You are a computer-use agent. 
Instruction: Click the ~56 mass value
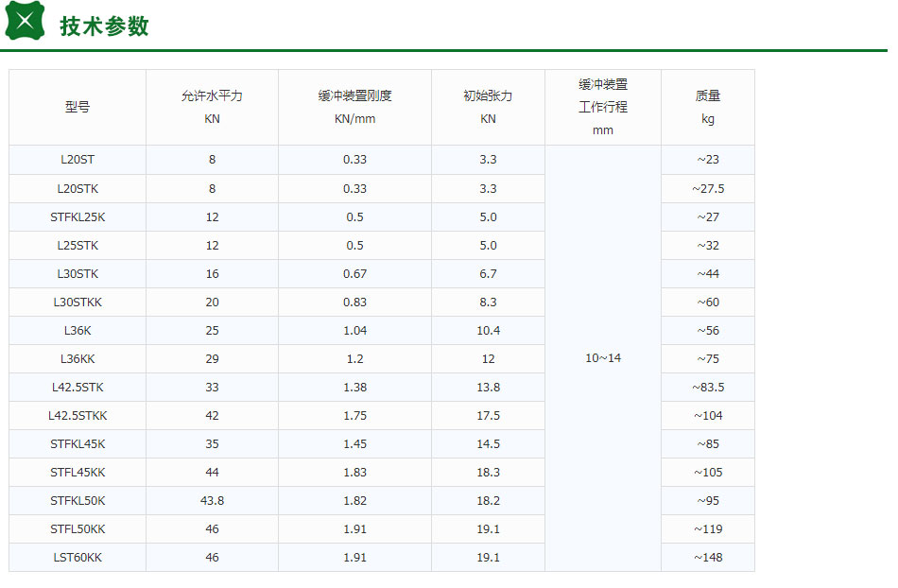coord(708,331)
